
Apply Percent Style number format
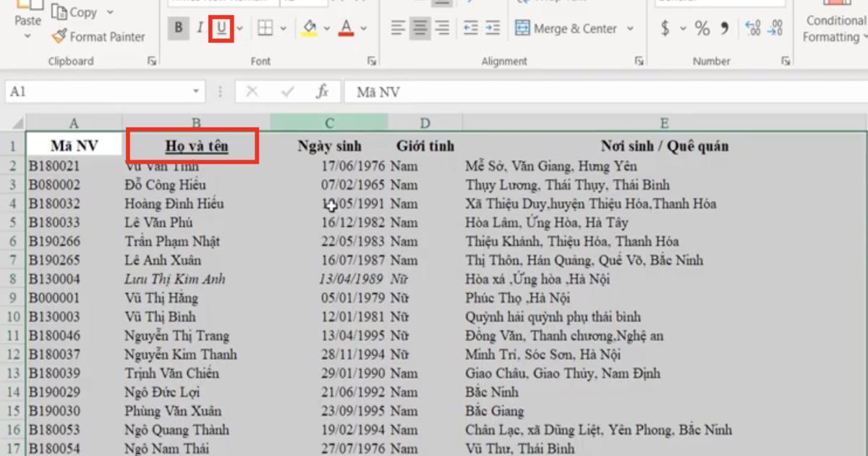[x=702, y=28]
